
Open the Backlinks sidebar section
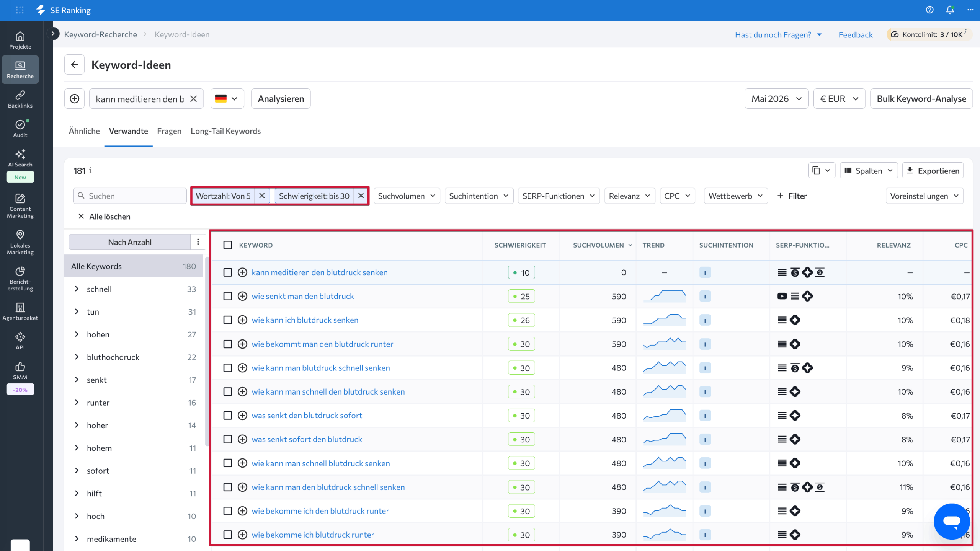point(20,99)
